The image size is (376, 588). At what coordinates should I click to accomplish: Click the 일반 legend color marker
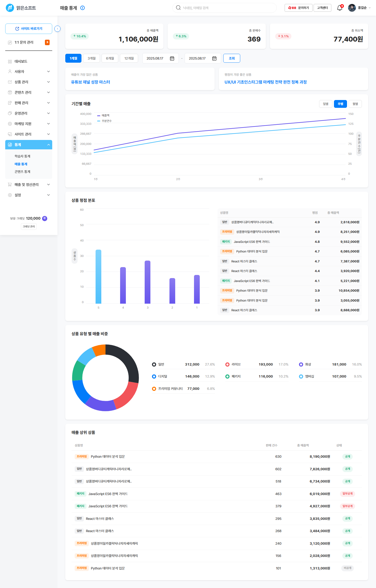pyautogui.click(x=154, y=364)
